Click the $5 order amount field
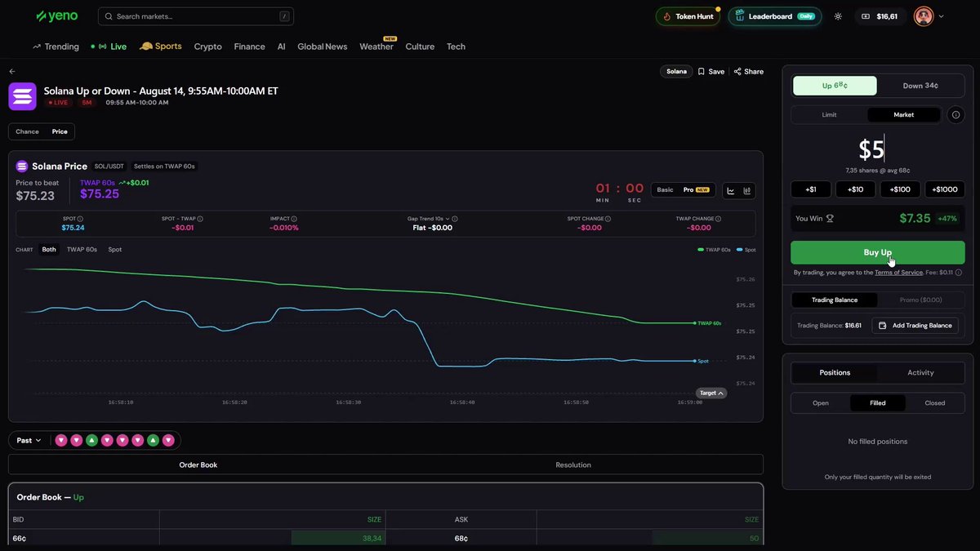 tap(871, 149)
